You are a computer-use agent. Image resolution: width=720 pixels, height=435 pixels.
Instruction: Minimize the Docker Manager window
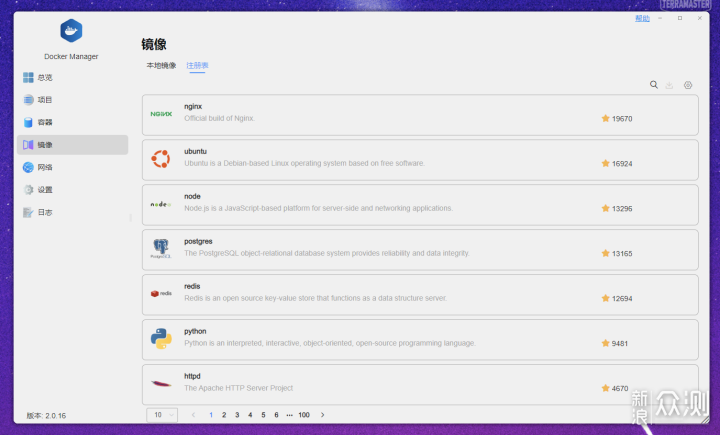pyautogui.click(x=660, y=18)
